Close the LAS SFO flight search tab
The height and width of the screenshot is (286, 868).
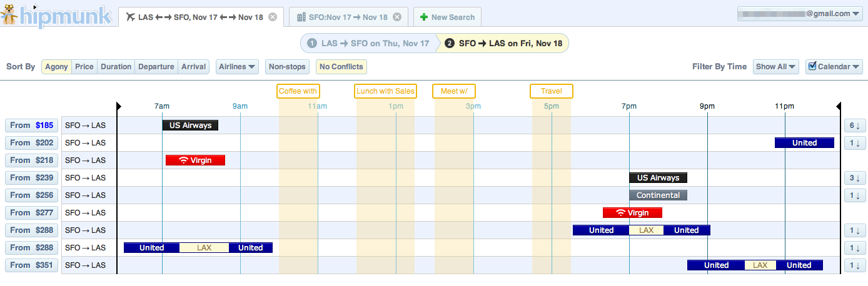tap(273, 17)
